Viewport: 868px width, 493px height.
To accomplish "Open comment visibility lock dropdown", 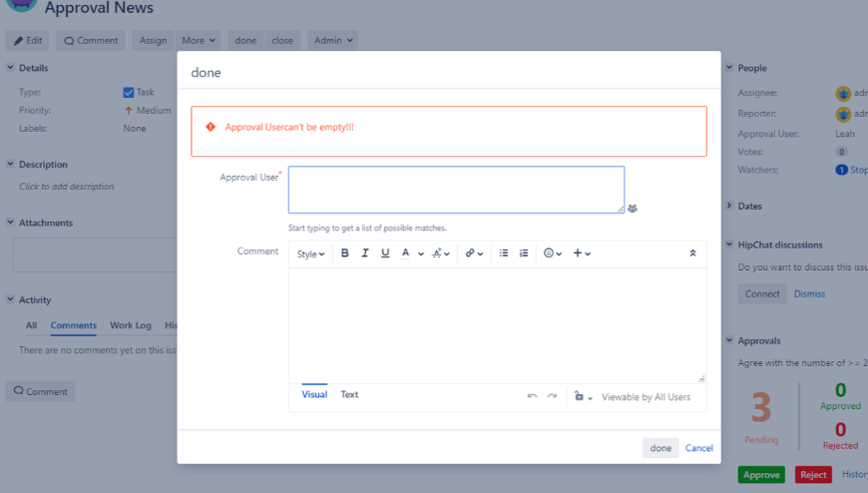I will (583, 396).
